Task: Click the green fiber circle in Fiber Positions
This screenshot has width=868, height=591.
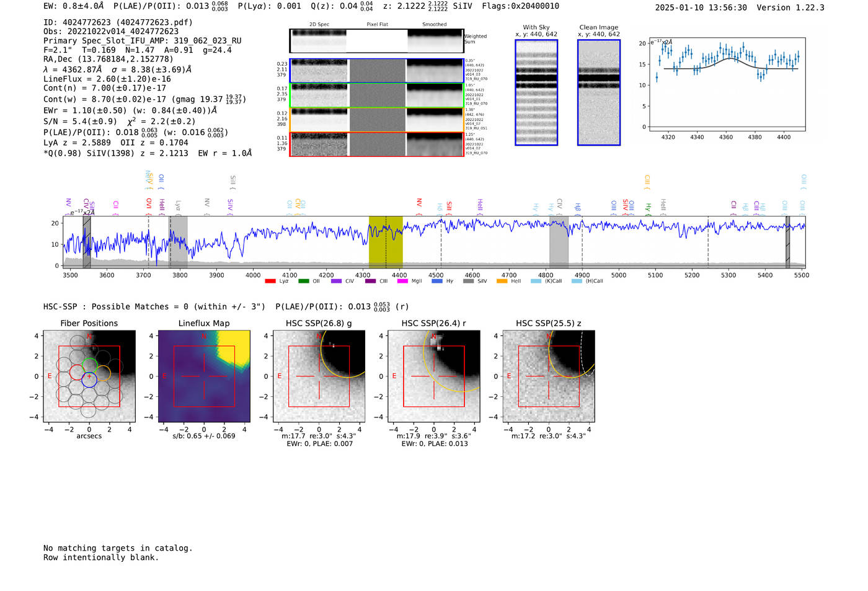Action: (x=90, y=366)
